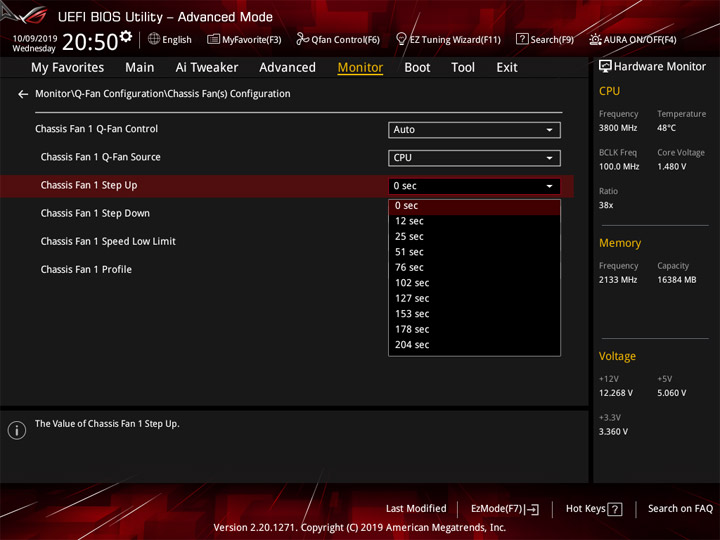Viewport: 720px width, 540px height.
Task: Launch EZ Tuning Wizard(F11)
Action: [448, 39]
